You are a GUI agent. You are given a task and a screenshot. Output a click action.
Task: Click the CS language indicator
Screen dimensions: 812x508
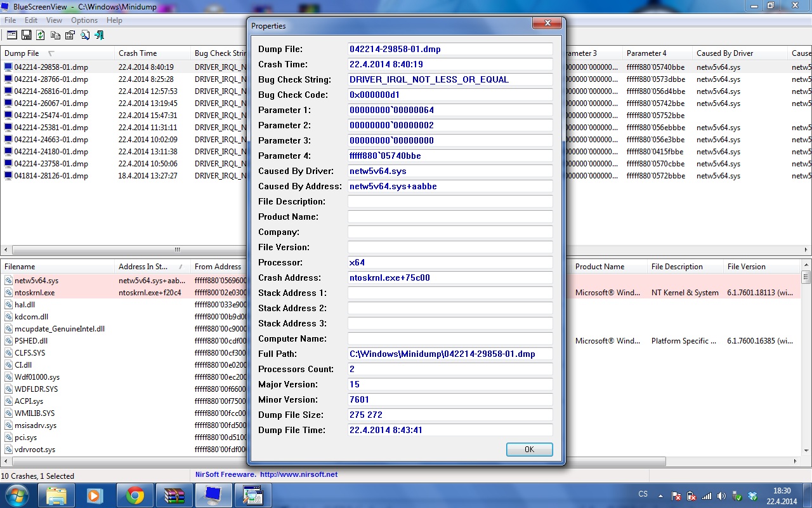pos(643,494)
